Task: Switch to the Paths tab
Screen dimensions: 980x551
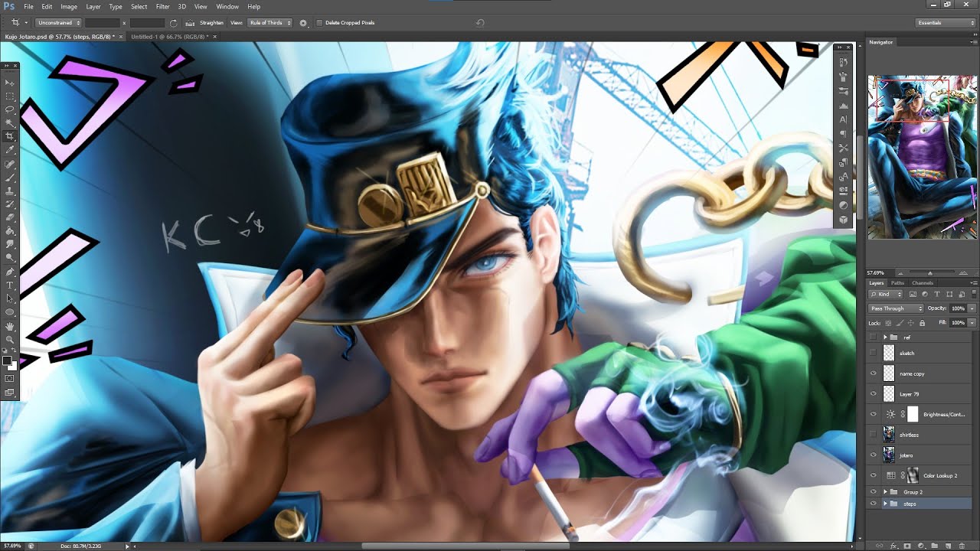Action: (x=897, y=283)
